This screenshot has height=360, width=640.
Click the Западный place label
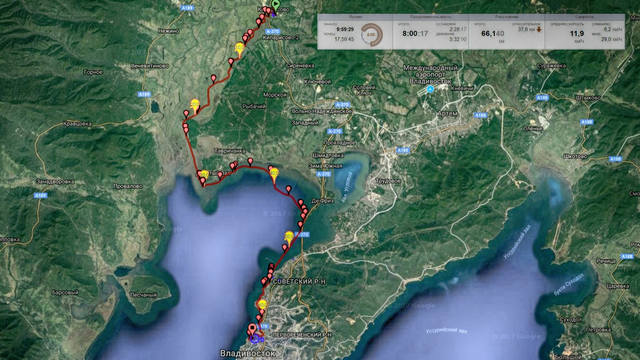305,122
